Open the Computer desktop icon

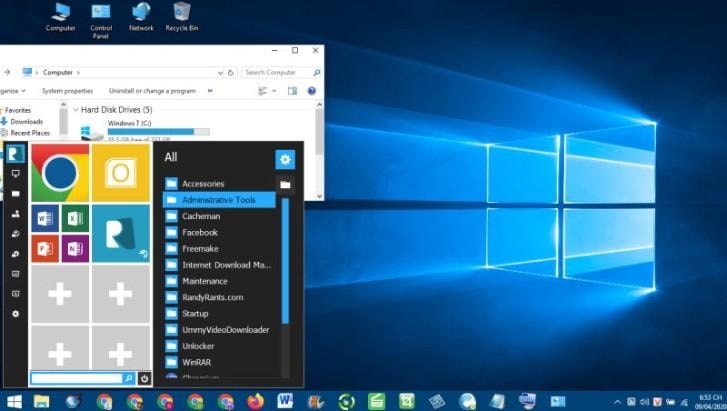coord(61,18)
